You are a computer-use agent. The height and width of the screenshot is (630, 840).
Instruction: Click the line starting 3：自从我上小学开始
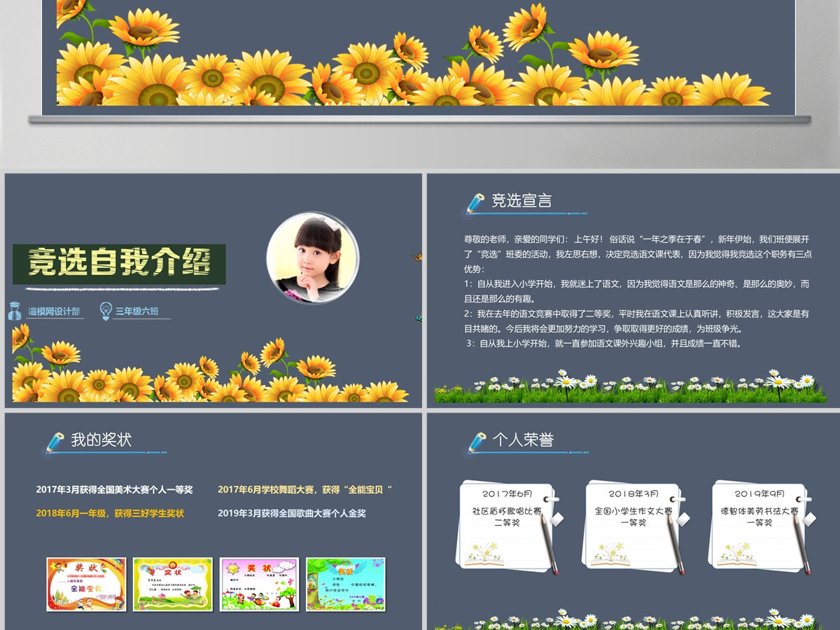pyautogui.click(x=603, y=343)
